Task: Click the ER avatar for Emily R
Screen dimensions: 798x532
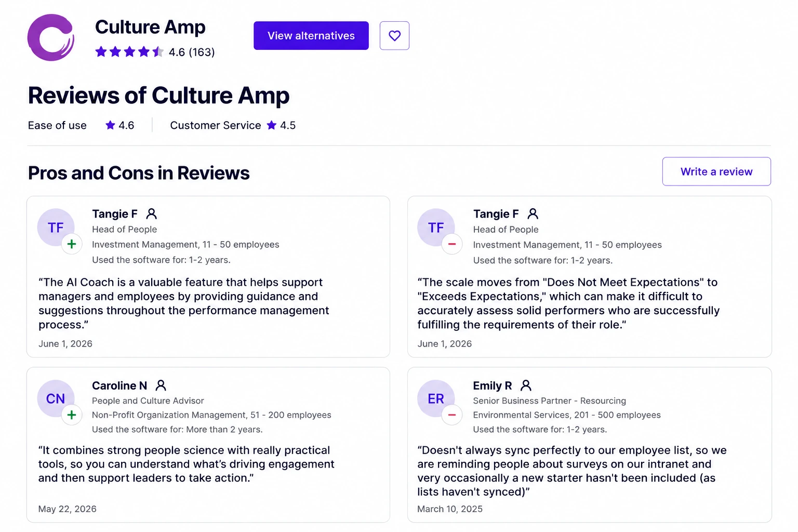Action: click(x=436, y=398)
